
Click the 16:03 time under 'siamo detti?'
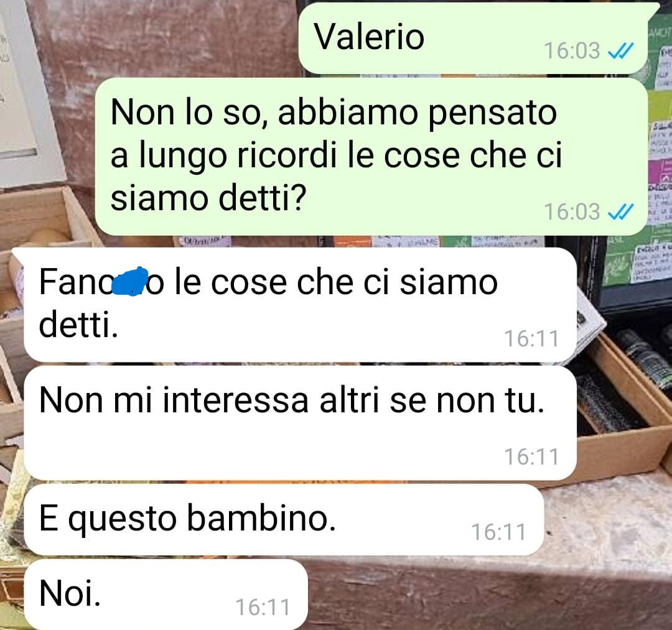pos(572,211)
